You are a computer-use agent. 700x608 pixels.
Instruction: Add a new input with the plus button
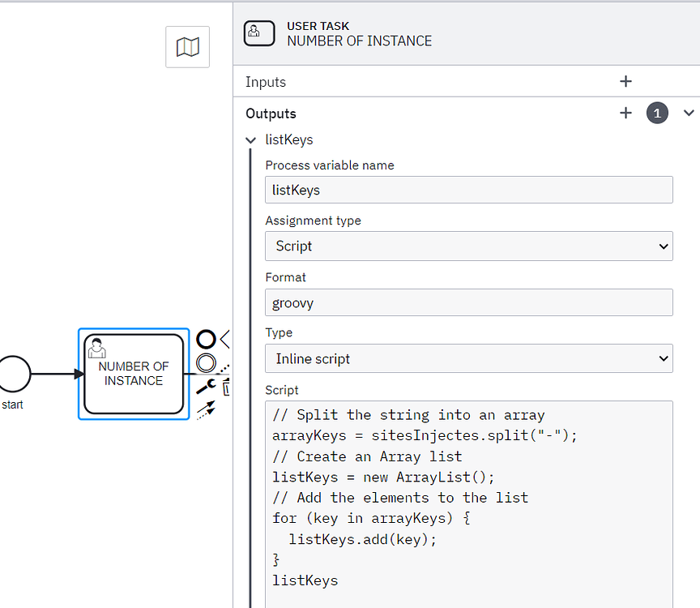click(x=625, y=81)
